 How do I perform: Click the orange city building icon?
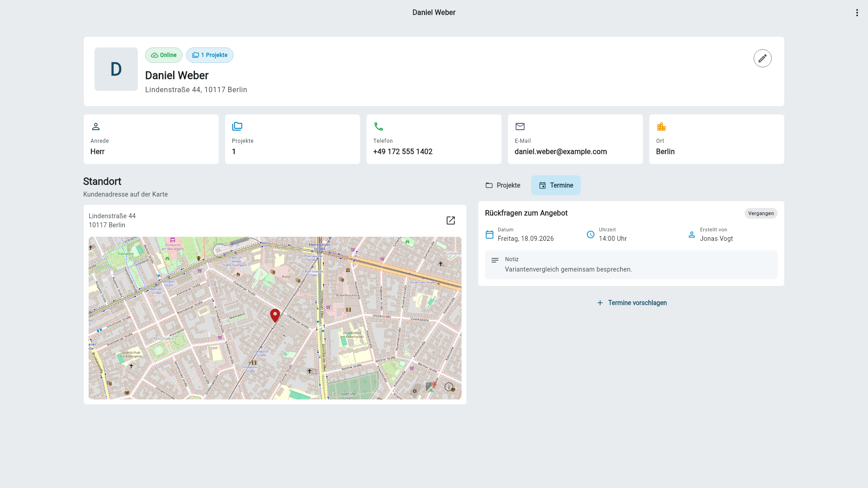661,127
